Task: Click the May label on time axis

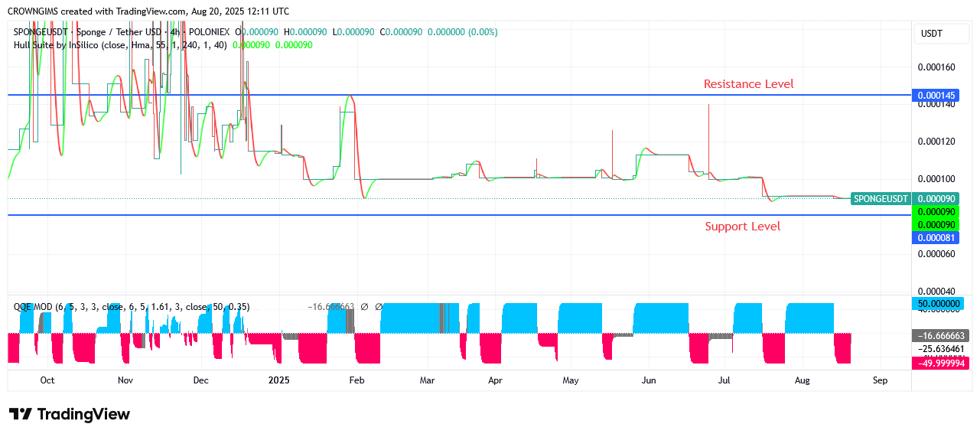Action: (570, 380)
